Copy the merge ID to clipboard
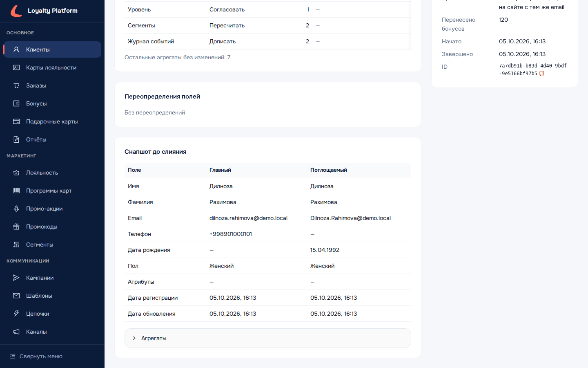 pyautogui.click(x=542, y=74)
